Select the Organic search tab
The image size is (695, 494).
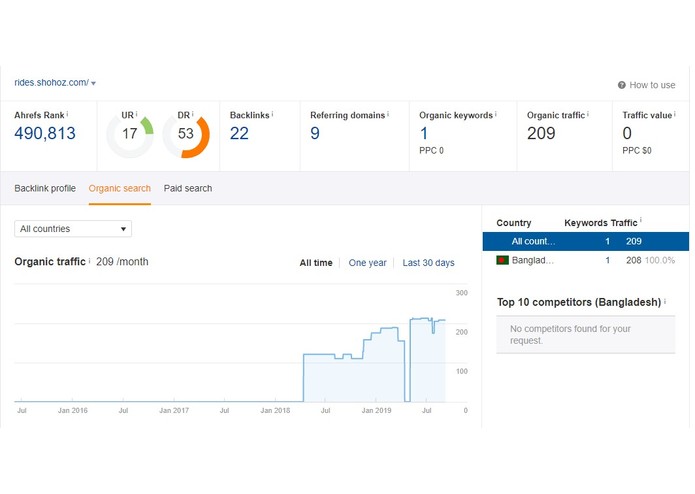pos(120,189)
